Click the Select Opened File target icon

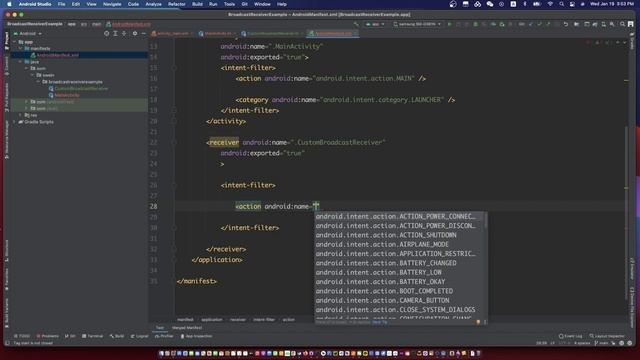click(x=107, y=33)
